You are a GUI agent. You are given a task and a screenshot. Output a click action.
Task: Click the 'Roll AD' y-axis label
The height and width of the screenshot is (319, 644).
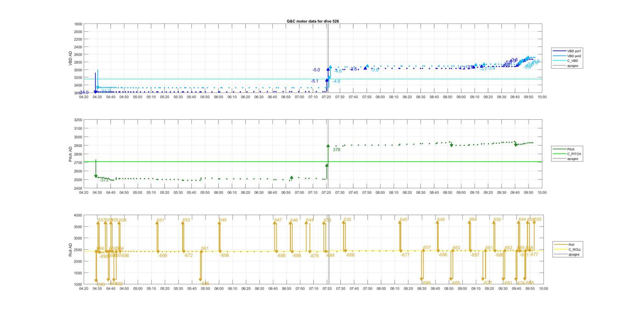click(70, 249)
